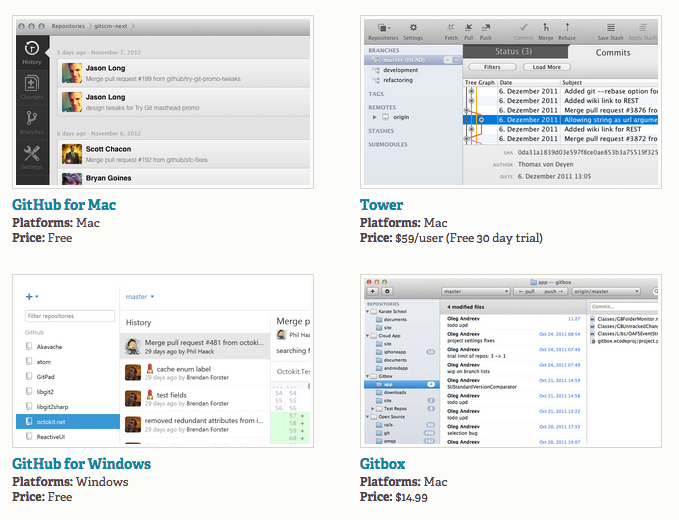
Task: Click the Load More button in Tower
Action: 546,67
